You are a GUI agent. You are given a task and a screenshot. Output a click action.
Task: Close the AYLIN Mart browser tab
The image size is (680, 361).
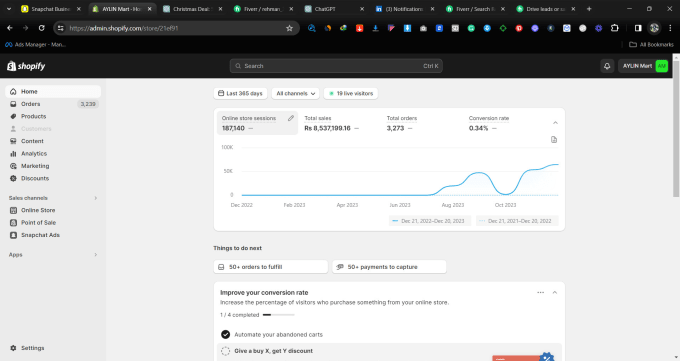click(x=150, y=9)
